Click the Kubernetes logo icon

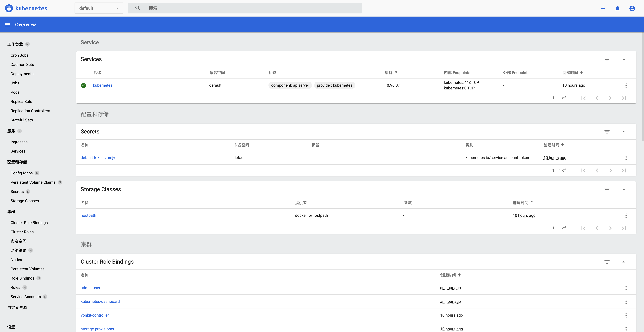(x=9, y=8)
